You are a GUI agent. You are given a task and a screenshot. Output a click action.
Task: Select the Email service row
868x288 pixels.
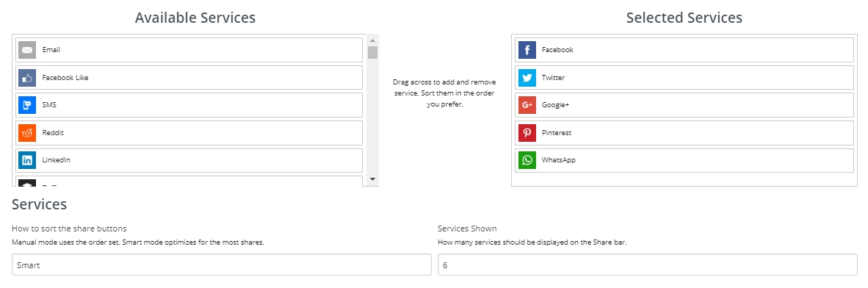189,50
